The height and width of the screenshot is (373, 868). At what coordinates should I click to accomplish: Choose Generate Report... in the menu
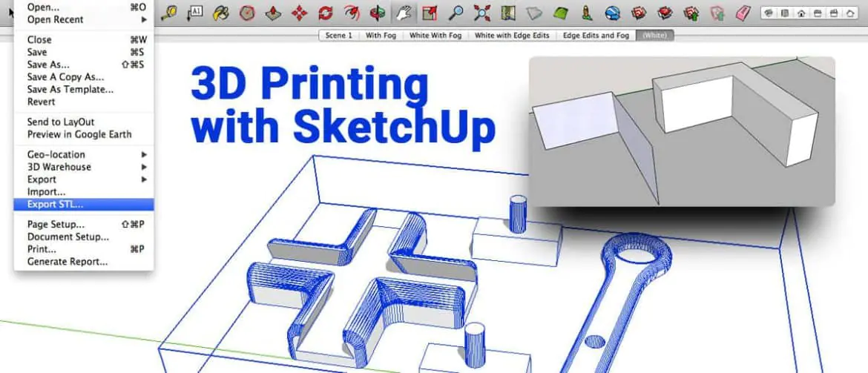coord(68,261)
